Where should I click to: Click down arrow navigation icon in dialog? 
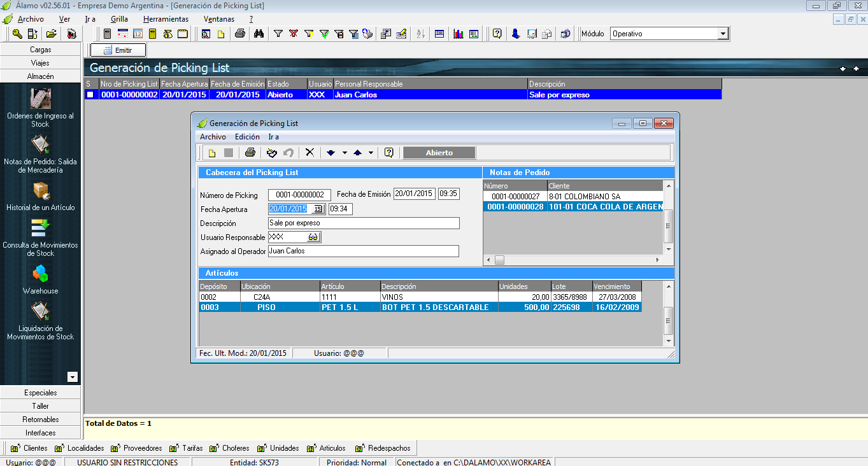[331, 153]
